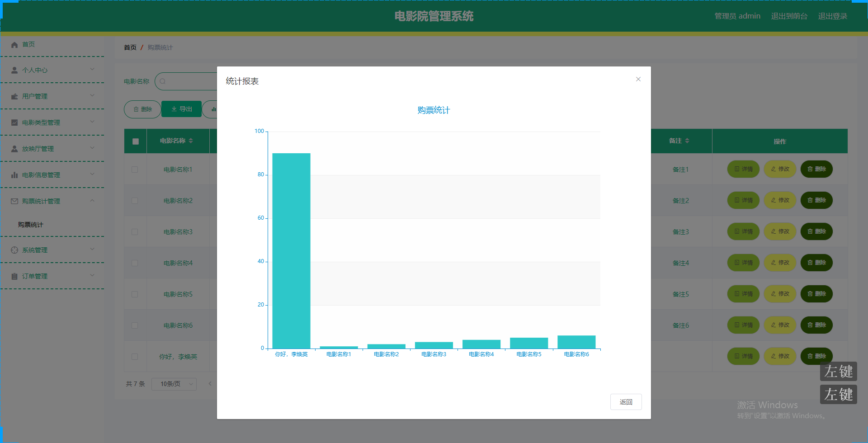Click 删除 for the 备注1 row
This screenshot has width=868, height=443.
pyautogui.click(x=816, y=169)
